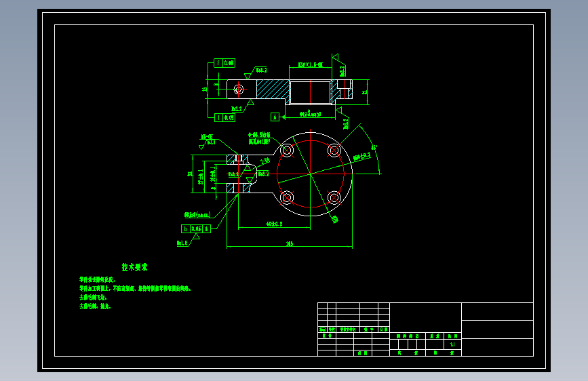588x381 pixels.
Task: Select the 技术要求 heading text
Action: click(x=135, y=267)
